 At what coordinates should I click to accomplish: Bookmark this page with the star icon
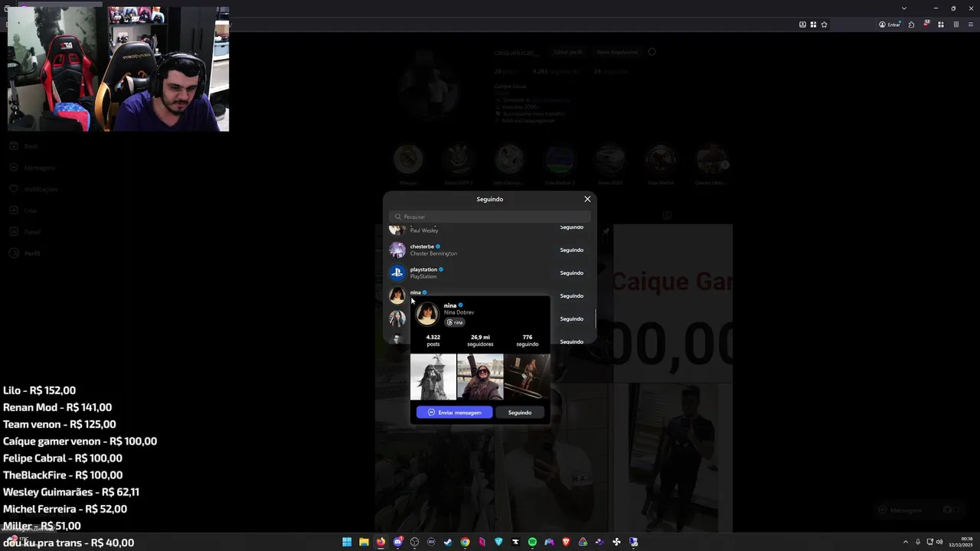point(824,24)
